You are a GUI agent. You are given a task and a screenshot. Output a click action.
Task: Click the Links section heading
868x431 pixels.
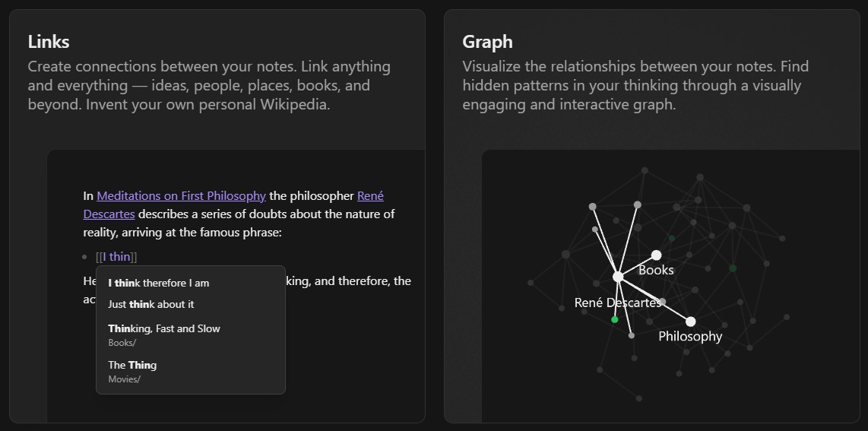tap(49, 42)
